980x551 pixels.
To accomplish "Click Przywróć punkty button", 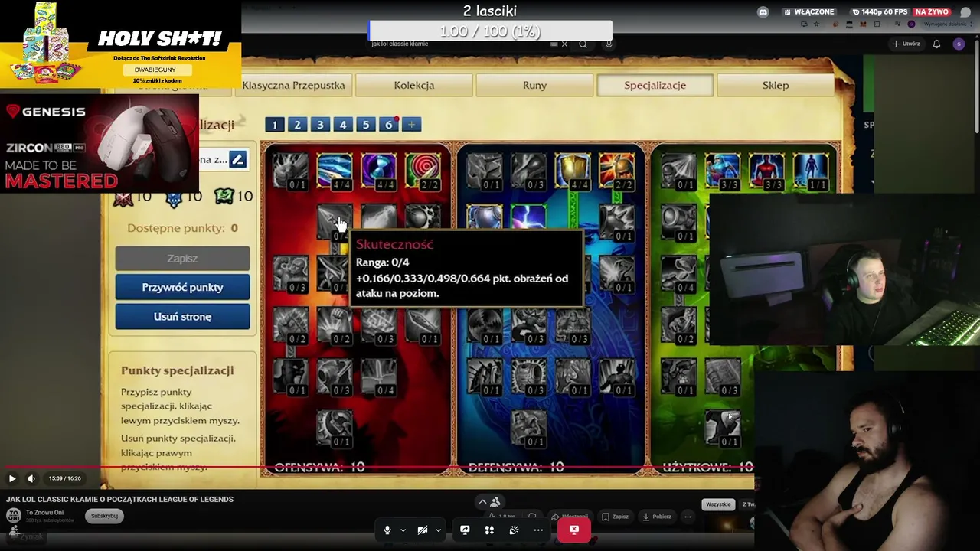I will pos(182,288).
